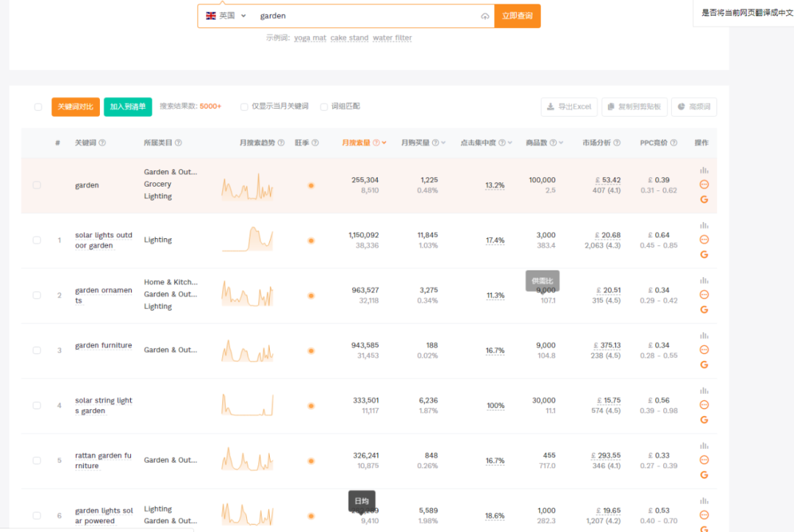Check the garden row checkbox
This screenshot has height=532, width=794.
click(37, 185)
